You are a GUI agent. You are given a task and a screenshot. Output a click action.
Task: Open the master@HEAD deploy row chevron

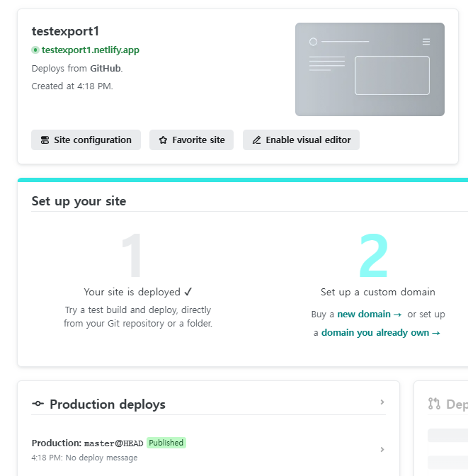[382, 450]
